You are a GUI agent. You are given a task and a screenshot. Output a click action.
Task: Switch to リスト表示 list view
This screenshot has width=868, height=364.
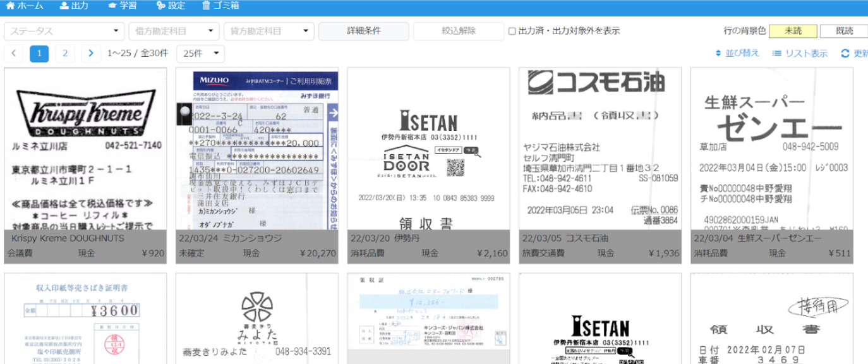pos(800,54)
